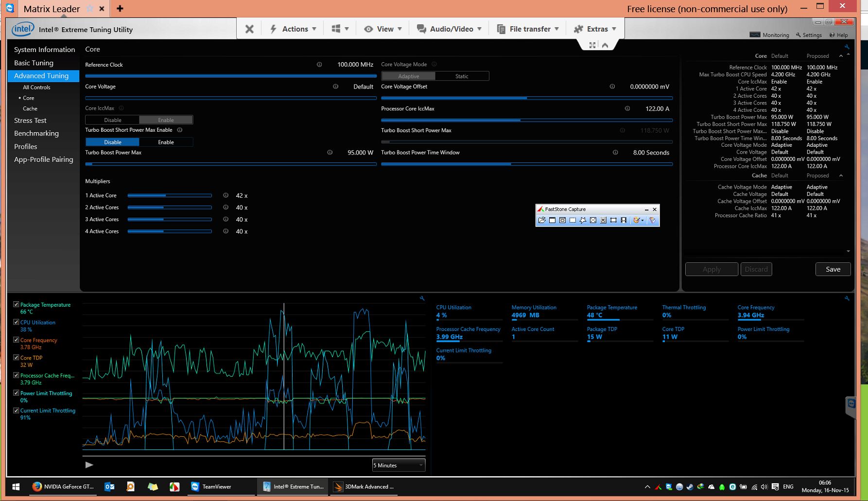Open Stress Test in sidebar
Viewport: 868px width, 501px height.
click(x=30, y=121)
